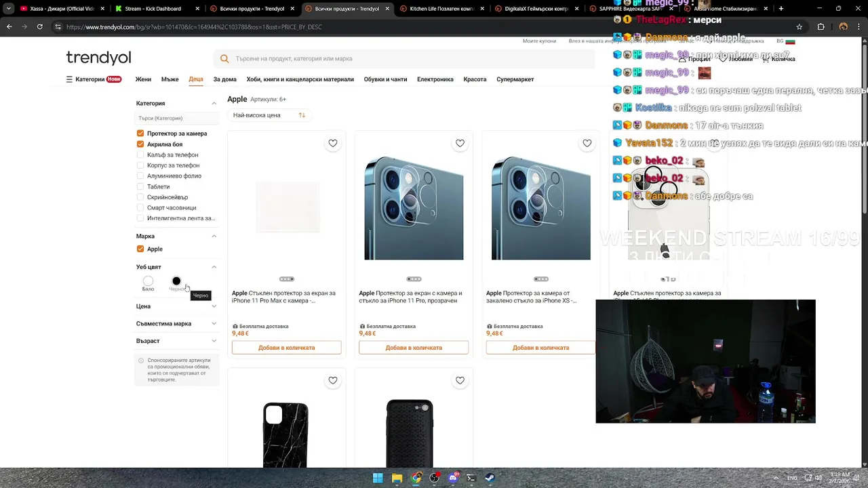Screen dimensions: 868x488
Task: Open Любими favorites in header
Action: (736, 59)
